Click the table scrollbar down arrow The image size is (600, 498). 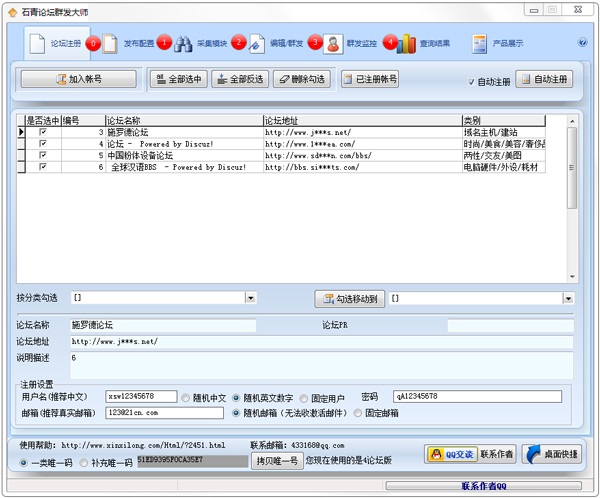572,277
